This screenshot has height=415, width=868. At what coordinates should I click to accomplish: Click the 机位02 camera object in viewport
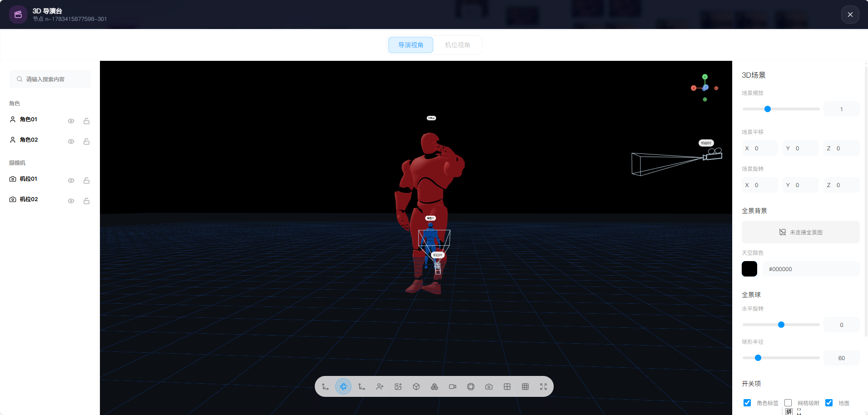coord(712,154)
